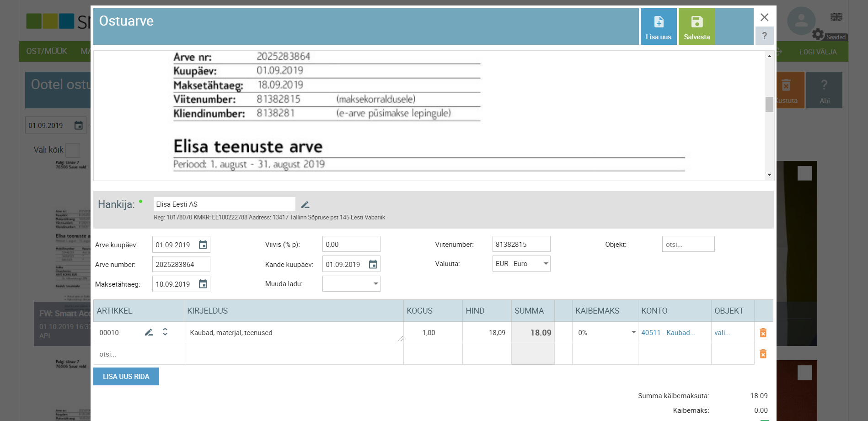
Task: Click the Kirjeldus text Kaubad, materjal, teenused
Action: point(231,333)
